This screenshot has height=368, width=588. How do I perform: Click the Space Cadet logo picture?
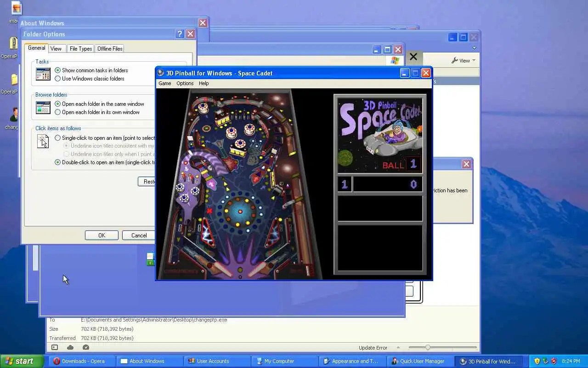click(380, 135)
